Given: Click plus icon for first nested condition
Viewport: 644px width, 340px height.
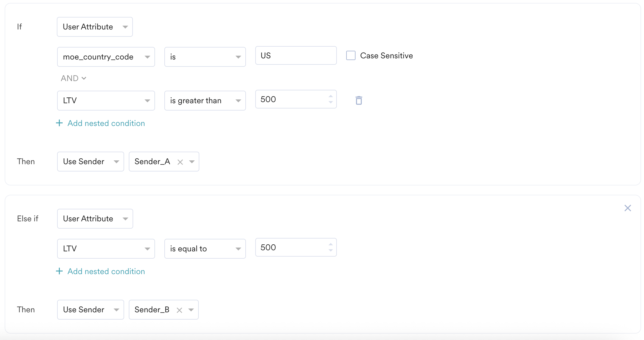Looking at the screenshot, I should click(x=59, y=123).
